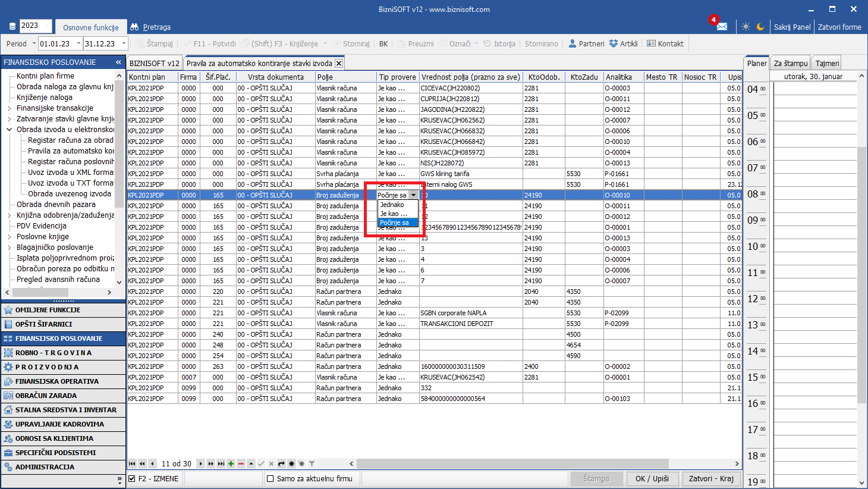Open Partneri from the toolbar
Viewport: 868px width, 489px height.
(x=586, y=43)
